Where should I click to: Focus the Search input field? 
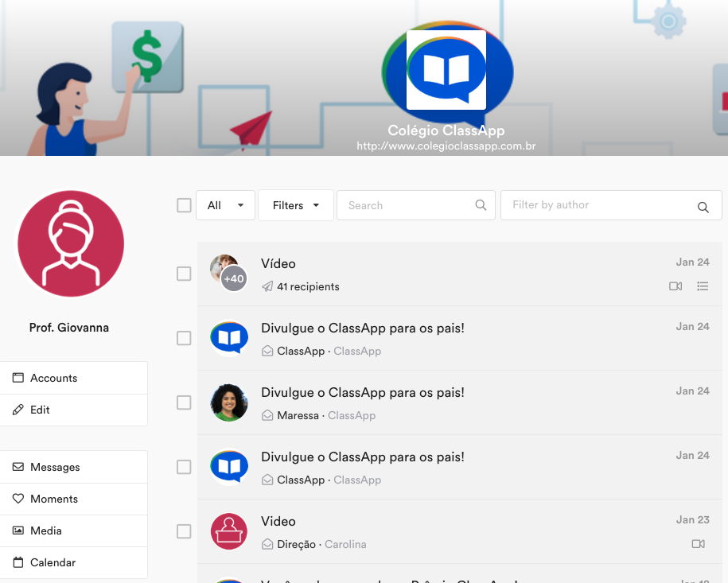tap(415, 205)
